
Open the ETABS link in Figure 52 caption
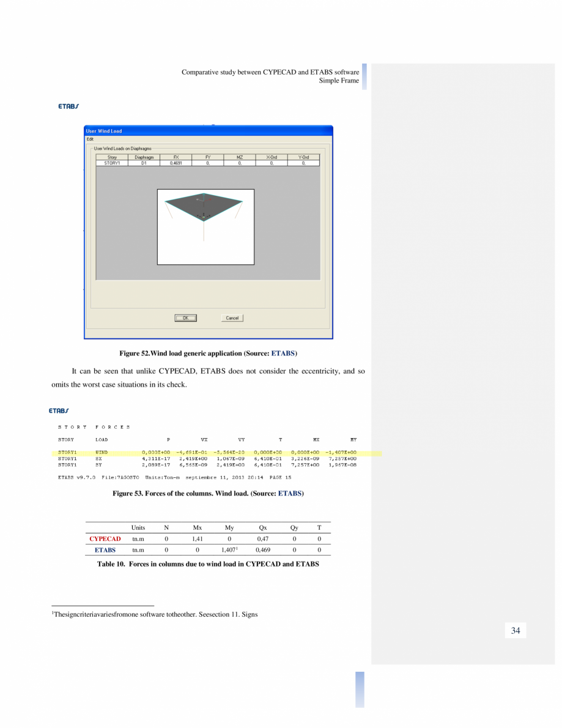point(282,353)
